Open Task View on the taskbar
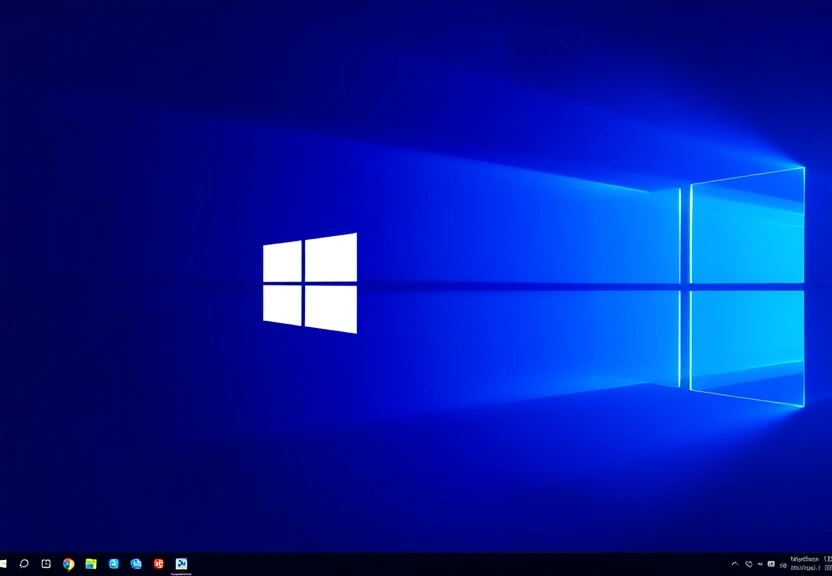This screenshot has height=576, width=832. click(45, 563)
